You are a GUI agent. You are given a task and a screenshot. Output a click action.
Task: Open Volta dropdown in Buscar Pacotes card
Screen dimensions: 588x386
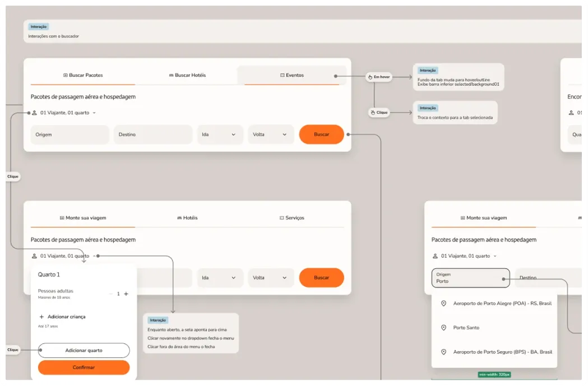pyautogui.click(x=271, y=134)
